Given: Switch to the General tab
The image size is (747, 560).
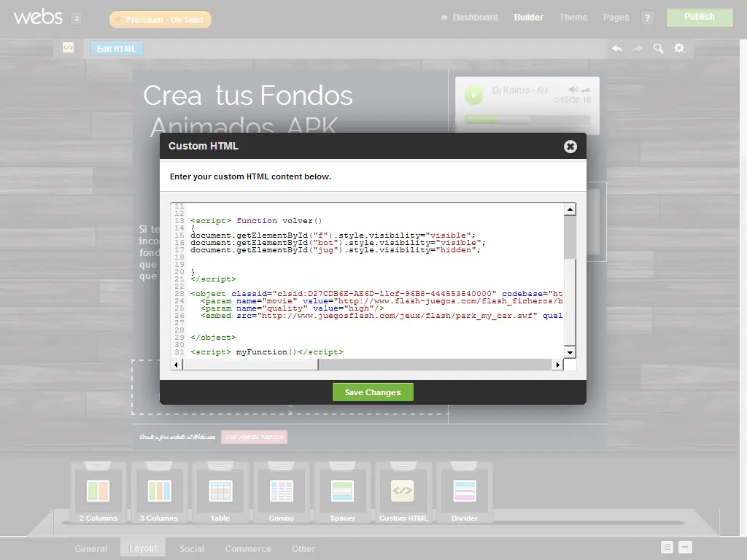Looking at the screenshot, I should coord(91,548).
